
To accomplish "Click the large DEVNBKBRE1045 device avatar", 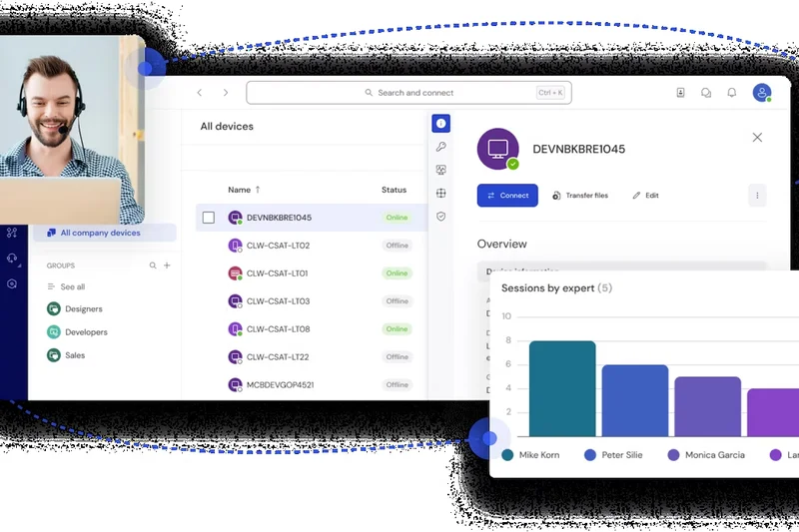I will click(x=497, y=149).
